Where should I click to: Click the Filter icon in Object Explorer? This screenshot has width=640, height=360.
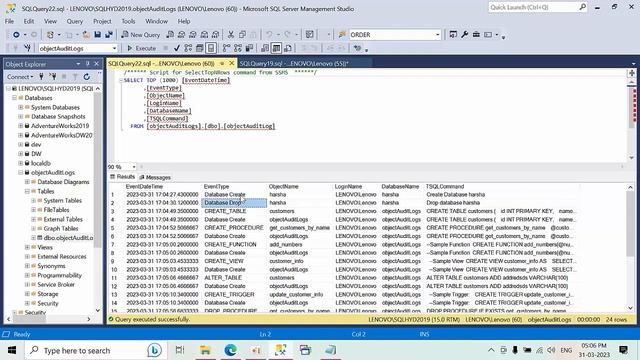pyautogui.click(x=75, y=76)
